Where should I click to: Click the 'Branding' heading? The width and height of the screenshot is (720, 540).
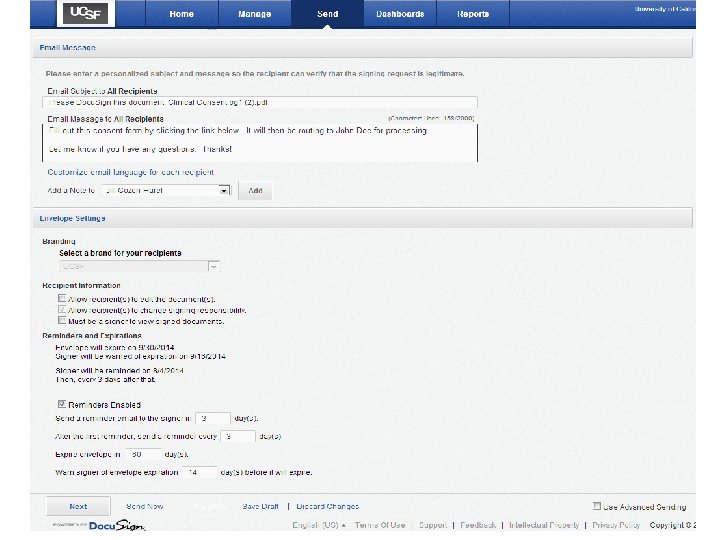pos(59,241)
